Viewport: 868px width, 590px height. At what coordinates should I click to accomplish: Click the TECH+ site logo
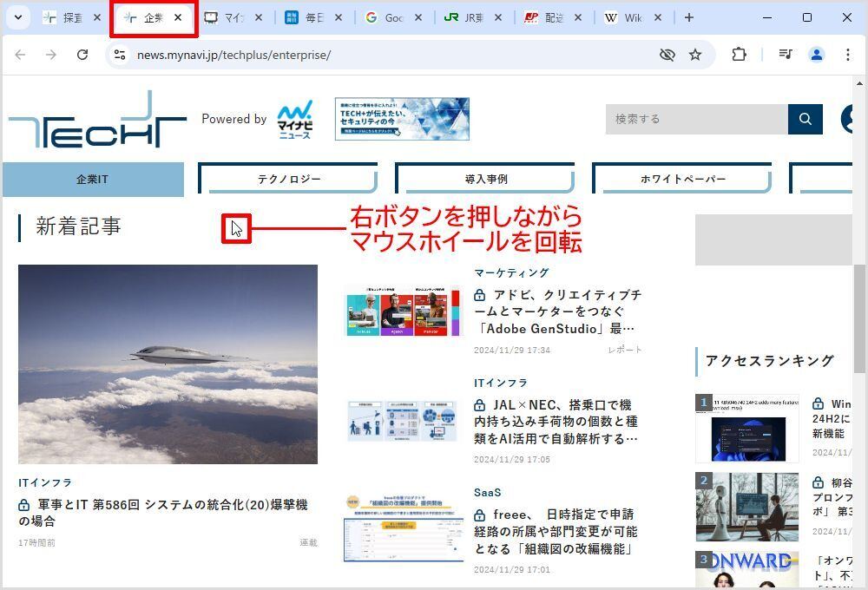point(97,120)
